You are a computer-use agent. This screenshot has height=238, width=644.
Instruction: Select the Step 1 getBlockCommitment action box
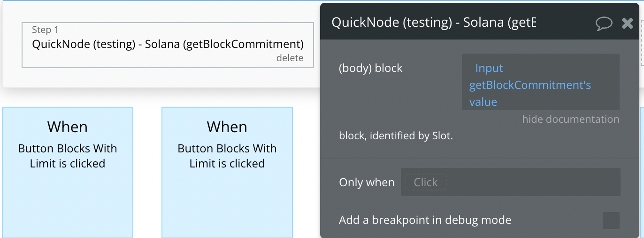(168, 45)
